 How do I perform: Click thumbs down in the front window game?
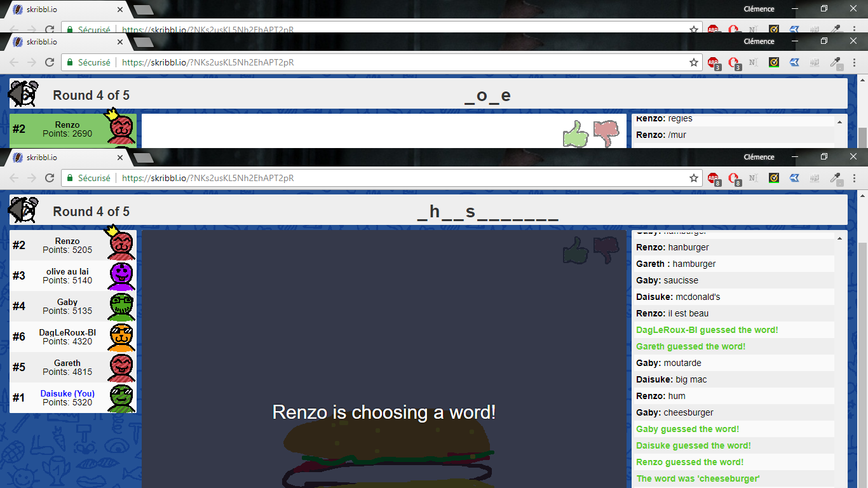(x=606, y=250)
